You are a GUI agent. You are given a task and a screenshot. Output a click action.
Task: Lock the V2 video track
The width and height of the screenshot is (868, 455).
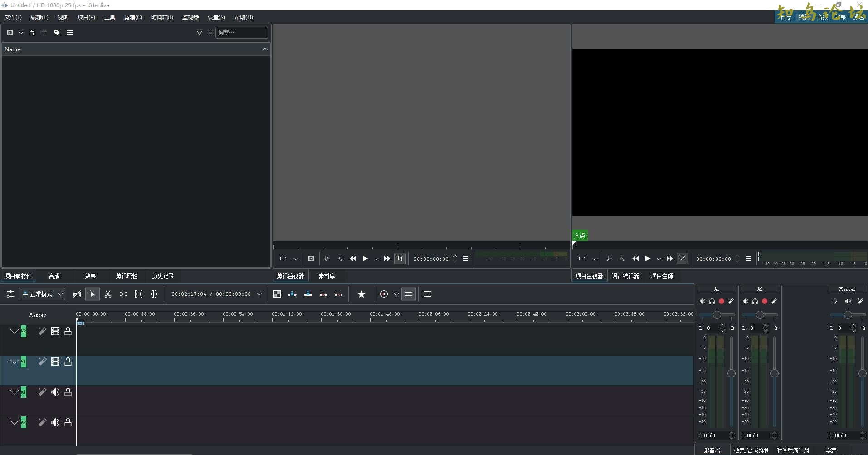click(x=68, y=331)
